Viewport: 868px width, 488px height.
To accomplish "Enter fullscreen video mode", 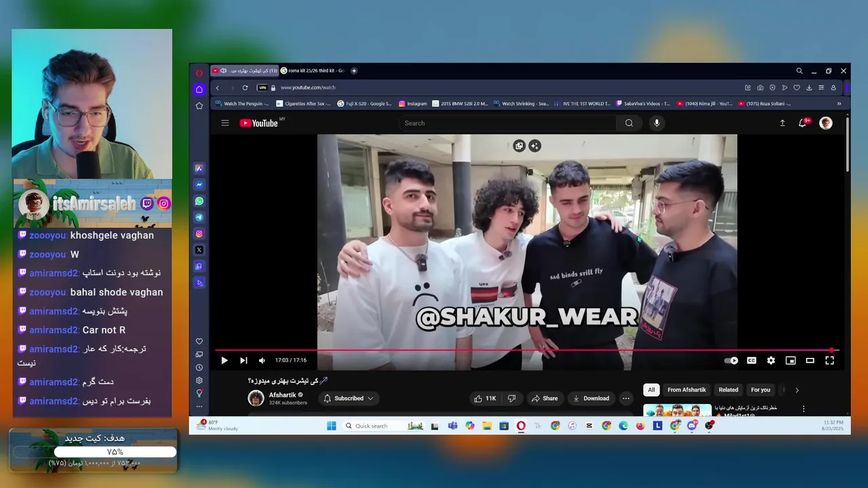I will (829, 361).
